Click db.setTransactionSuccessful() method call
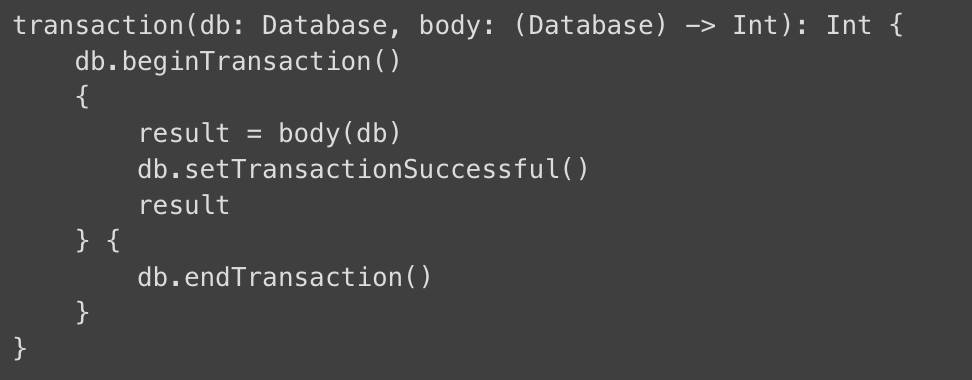The image size is (972, 380). [363, 169]
